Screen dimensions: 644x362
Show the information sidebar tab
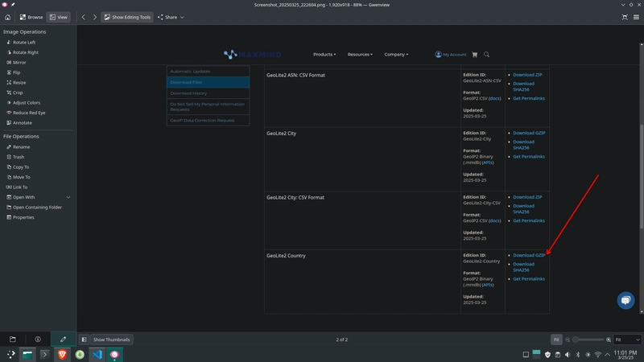38,339
